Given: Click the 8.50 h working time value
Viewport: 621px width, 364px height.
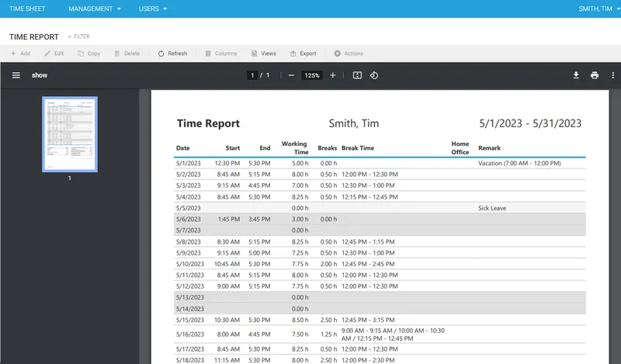Looking at the screenshot, I should 300,320.
